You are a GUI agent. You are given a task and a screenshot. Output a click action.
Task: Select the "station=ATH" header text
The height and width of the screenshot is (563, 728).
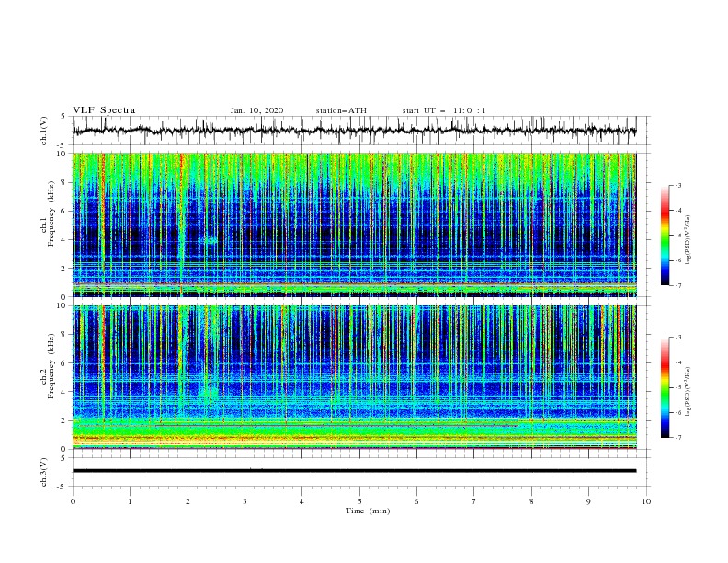(x=341, y=110)
